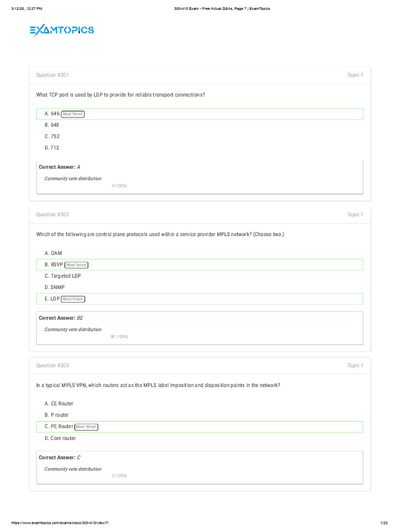
Task: Select answer A. OAM
Action: (53, 253)
